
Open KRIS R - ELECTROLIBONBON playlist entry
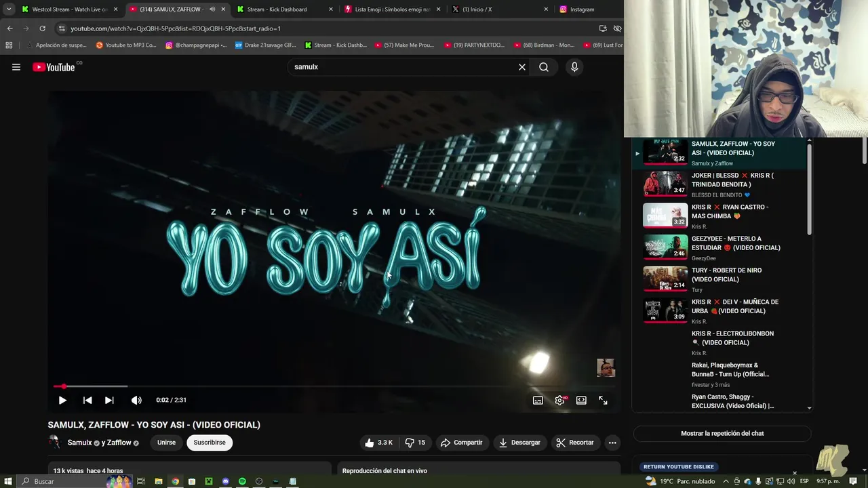720,343
